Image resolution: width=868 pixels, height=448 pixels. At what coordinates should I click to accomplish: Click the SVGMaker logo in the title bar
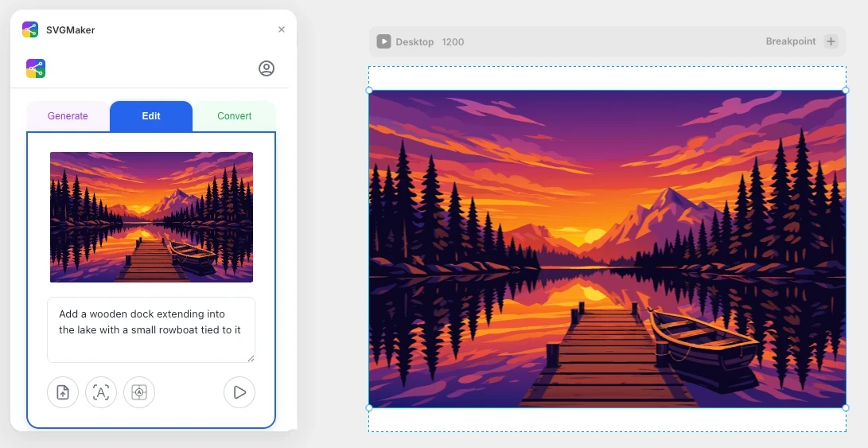(x=30, y=29)
